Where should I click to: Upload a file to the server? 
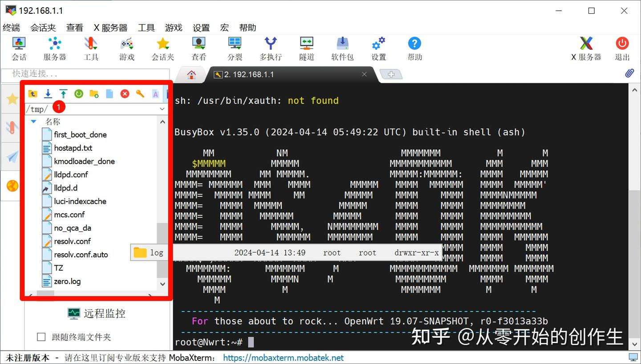point(64,94)
